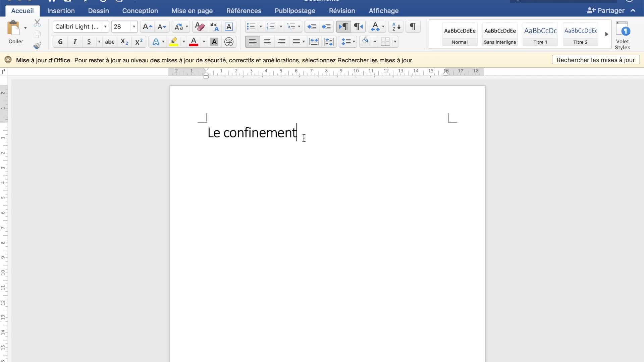Click the format painter brush icon
Viewport: 644px width, 362px height.
click(37, 46)
